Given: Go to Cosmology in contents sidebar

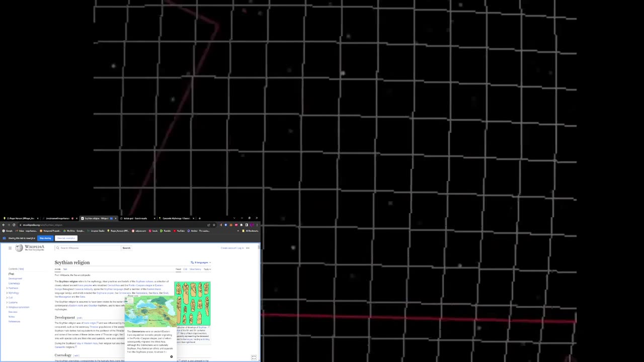Looking at the screenshot, I should tap(14, 284).
